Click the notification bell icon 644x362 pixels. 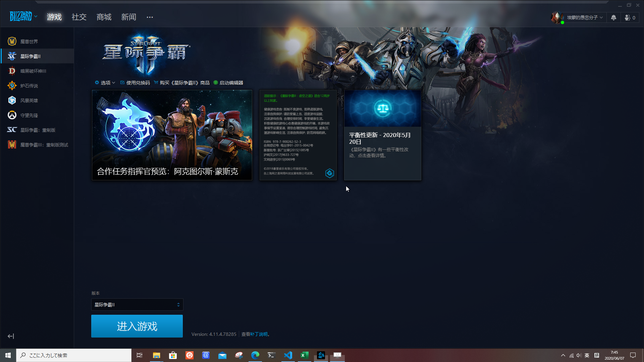point(613,18)
